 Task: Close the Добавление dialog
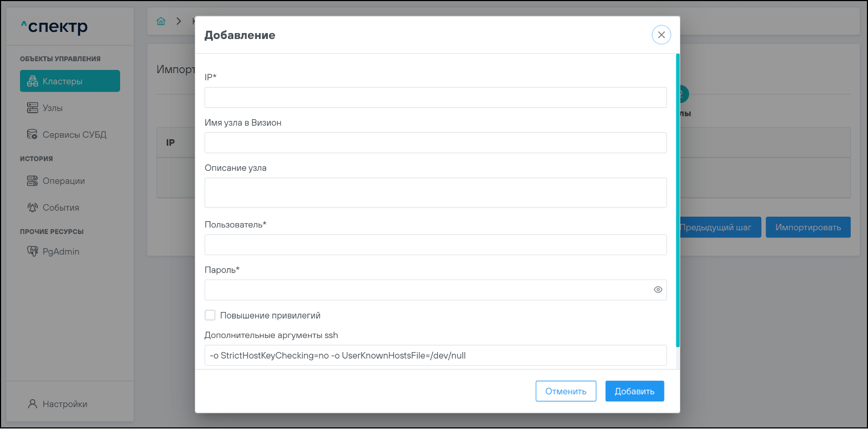tap(661, 35)
